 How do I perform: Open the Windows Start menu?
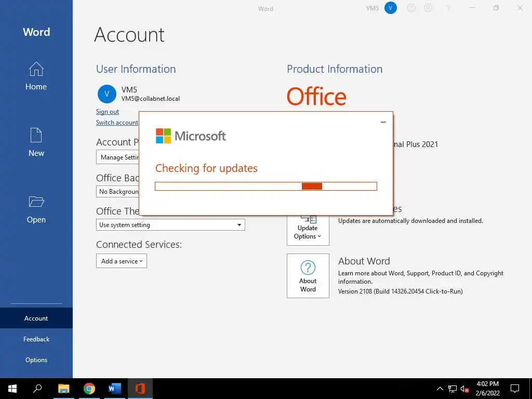point(12,389)
